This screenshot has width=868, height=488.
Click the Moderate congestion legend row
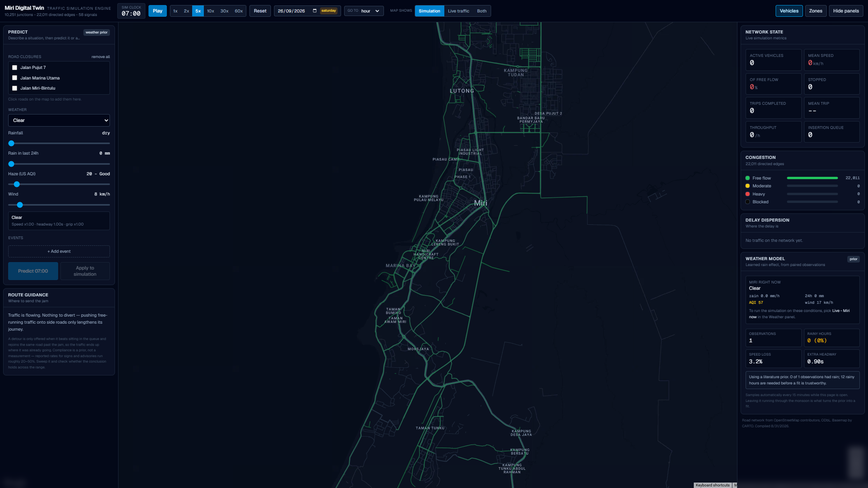click(802, 186)
